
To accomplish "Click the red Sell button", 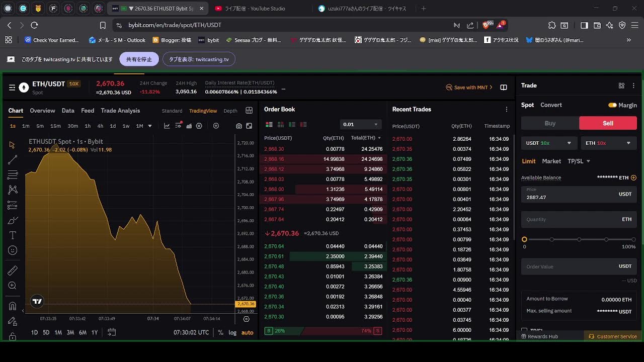I will coord(607,123).
